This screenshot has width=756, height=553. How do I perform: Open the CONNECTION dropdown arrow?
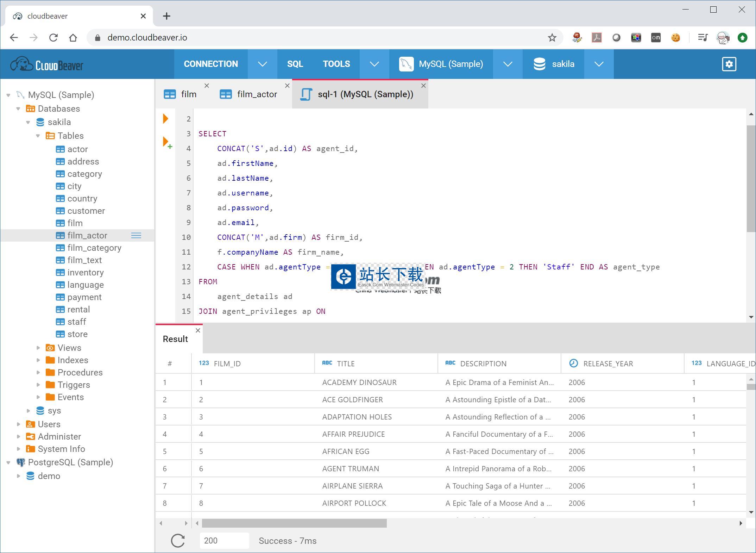click(x=262, y=64)
